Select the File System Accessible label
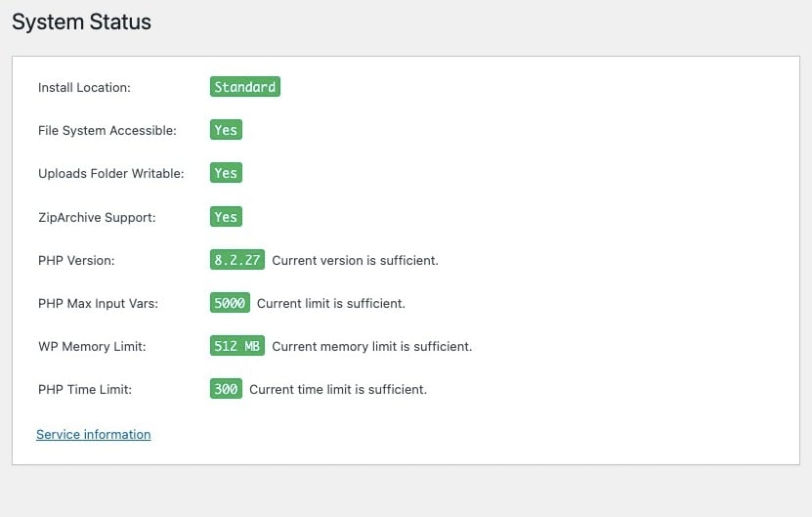This screenshot has width=812, height=517. (x=107, y=130)
